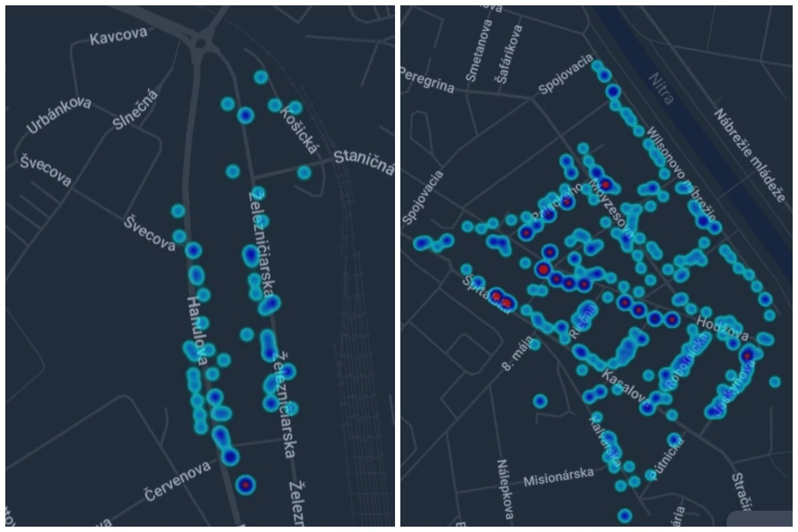Select the Peregrina street label
The image size is (798, 532).
[427, 81]
